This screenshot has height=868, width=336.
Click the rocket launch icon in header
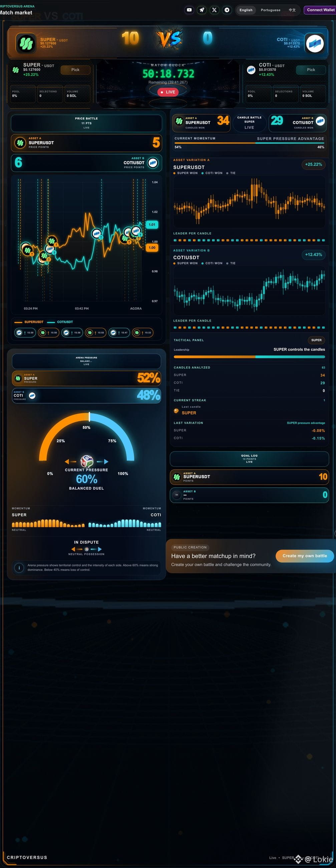(202, 10)
